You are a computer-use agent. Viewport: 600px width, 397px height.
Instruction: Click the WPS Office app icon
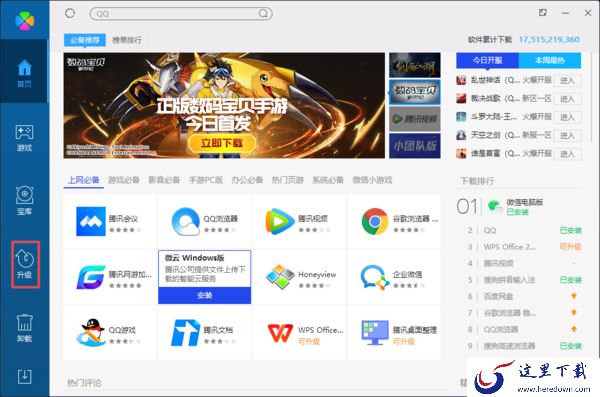click(x=280, y=333)
